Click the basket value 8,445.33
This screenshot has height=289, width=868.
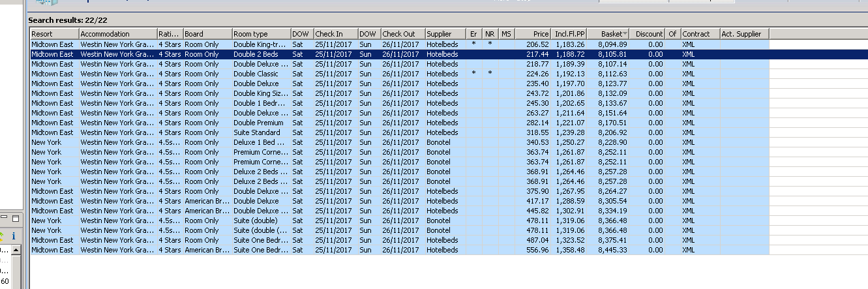tap(612, 250)
